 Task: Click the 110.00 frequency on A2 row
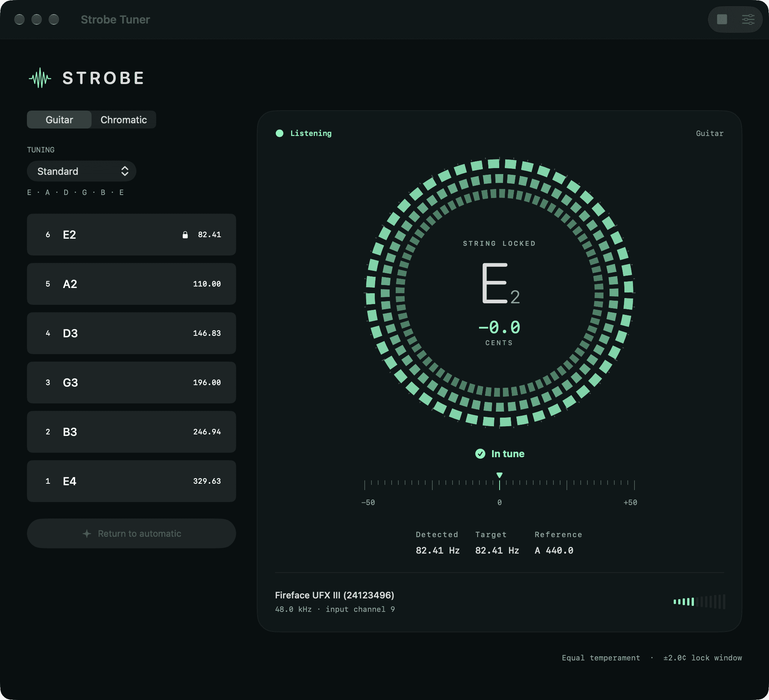pos(207,284)
